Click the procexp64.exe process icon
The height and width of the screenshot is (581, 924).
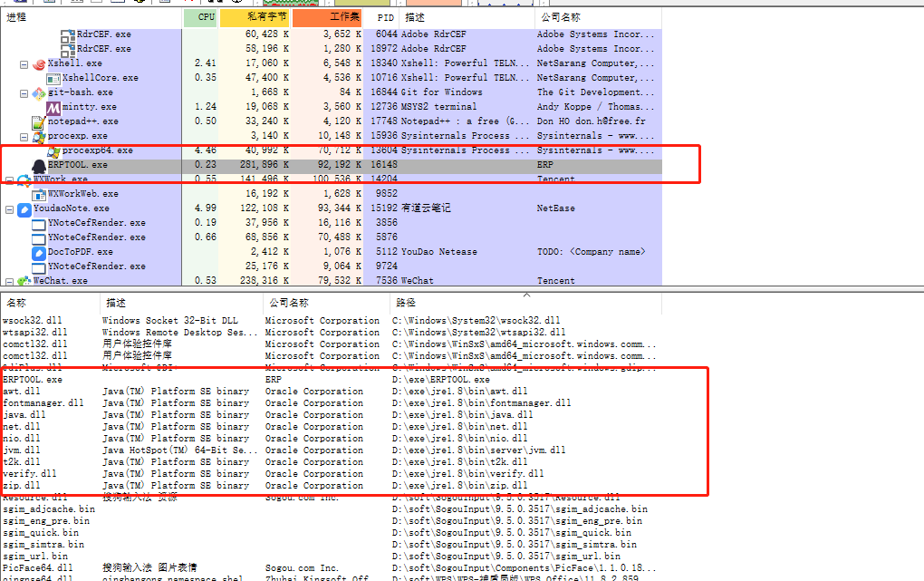(53, 151)
